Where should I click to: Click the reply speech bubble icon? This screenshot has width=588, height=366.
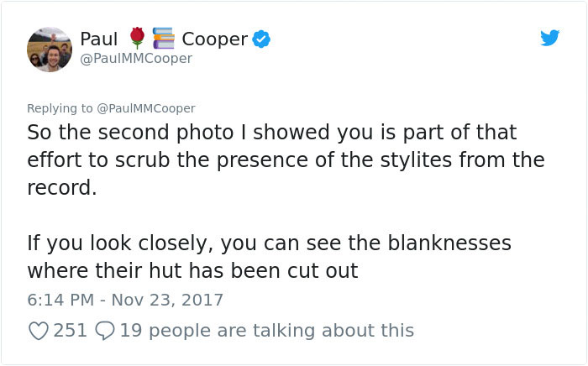click(105, 331)
